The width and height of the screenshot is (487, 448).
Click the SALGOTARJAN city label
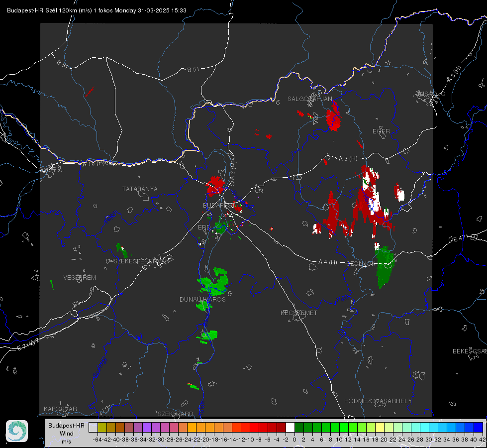tap(309, 99)
